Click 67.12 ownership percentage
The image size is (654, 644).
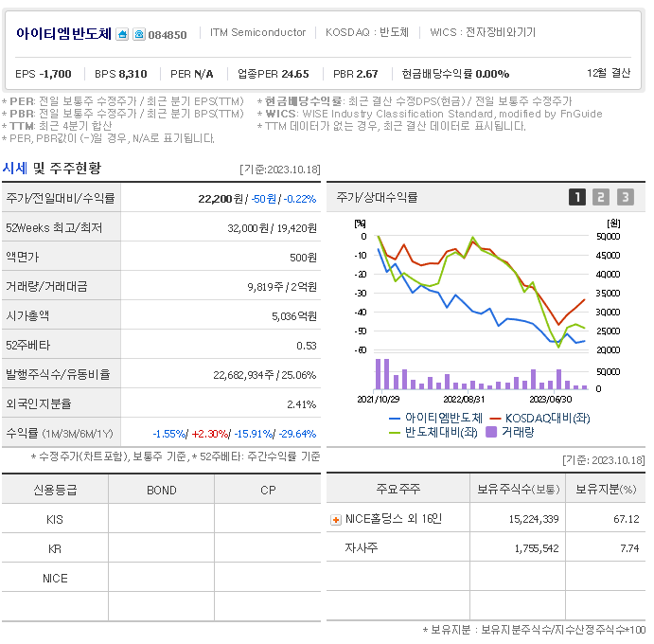click(627, 519)
